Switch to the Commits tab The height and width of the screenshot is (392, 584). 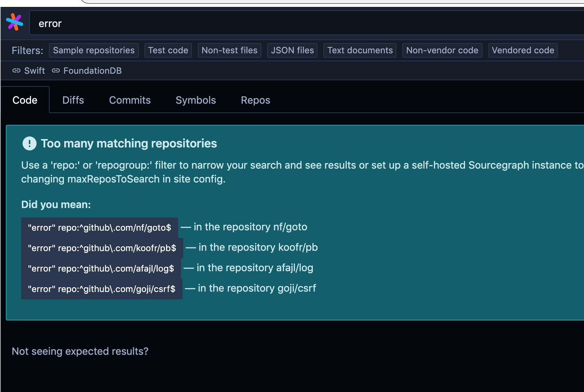coord(130,100)
